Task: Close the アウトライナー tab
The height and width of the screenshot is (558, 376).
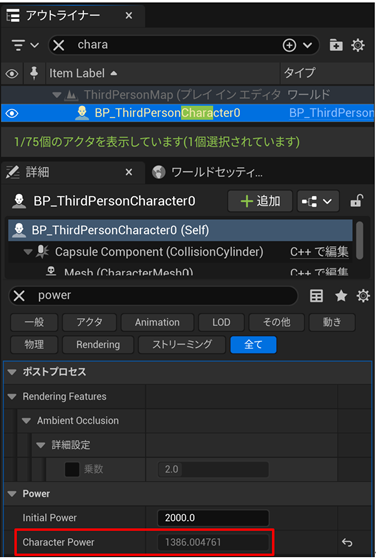Action: 129,16
